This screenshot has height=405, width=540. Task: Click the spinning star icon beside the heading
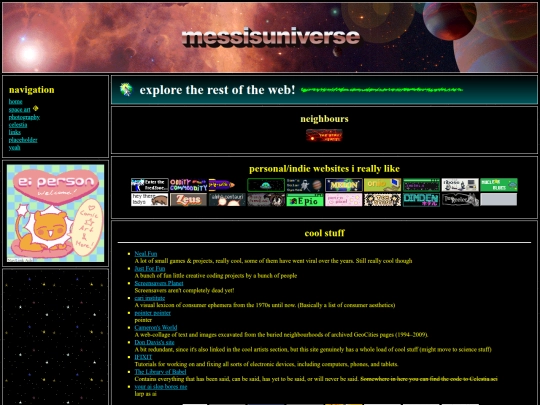[126, 90]
